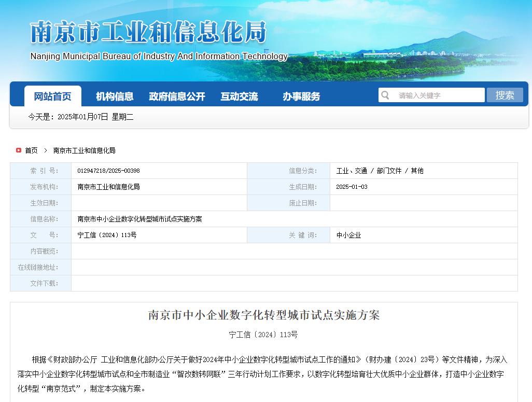Click the 文件下载 label
Image resolution: width=532 pixels, height=402 pixels.
pos(44,283)
